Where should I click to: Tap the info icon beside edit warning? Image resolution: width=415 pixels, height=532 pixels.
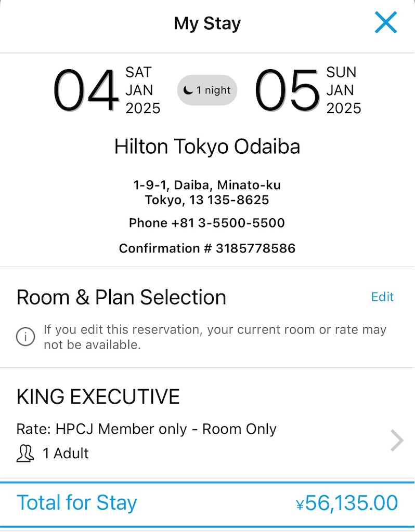point(25,337)
